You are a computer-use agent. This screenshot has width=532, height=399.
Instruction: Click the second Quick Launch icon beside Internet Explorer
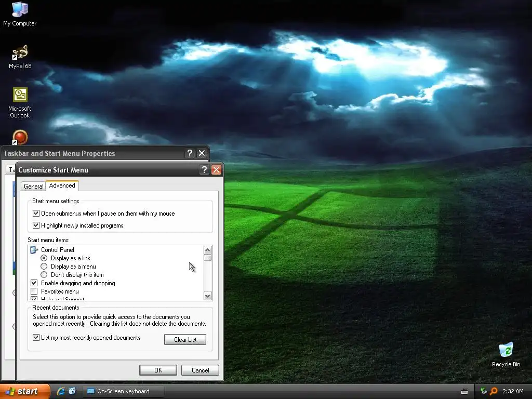click(72, 391)
